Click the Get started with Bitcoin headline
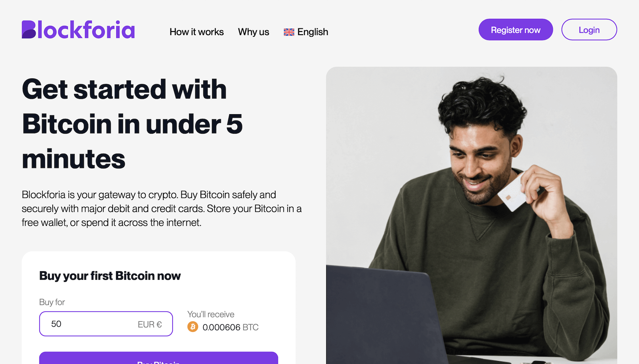 pos(132,124)
